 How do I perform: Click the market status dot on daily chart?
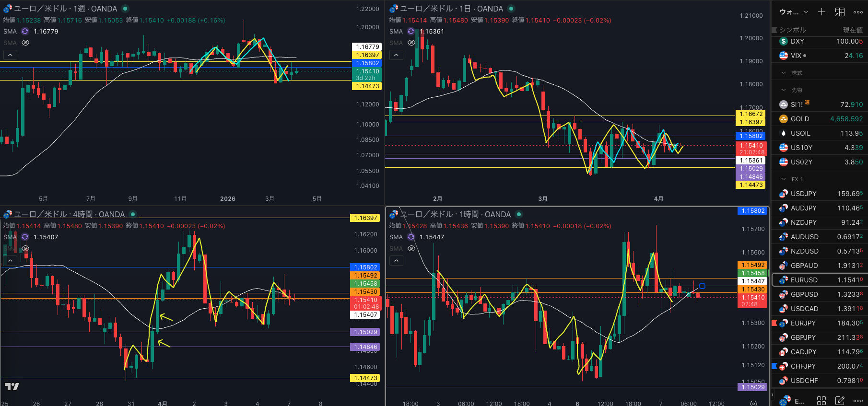(x=511, y=9)
